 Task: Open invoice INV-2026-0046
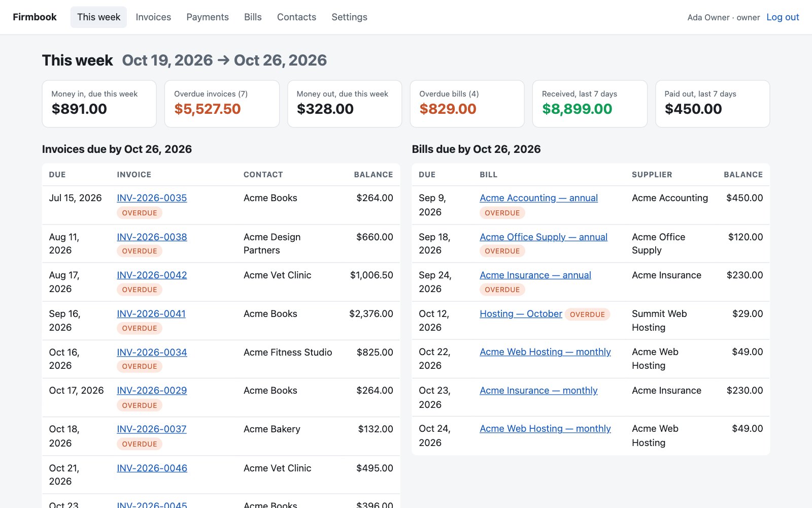coord(152,468)
